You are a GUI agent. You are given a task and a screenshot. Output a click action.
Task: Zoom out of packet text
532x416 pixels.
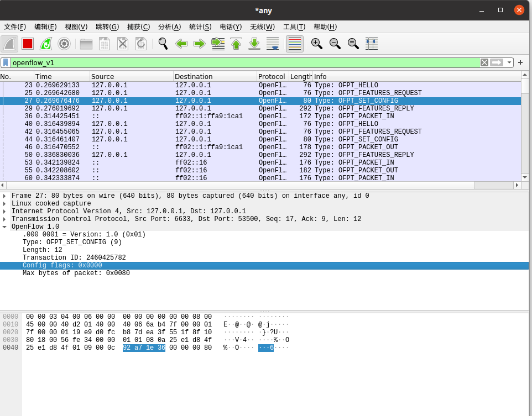(x=335, y=44)
